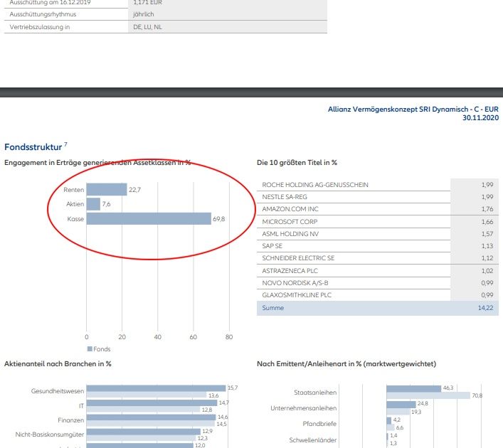The image size is (503, 448).
Task: Select 'MICROSOFT CORP' row text
Action: tap(290, 222)
